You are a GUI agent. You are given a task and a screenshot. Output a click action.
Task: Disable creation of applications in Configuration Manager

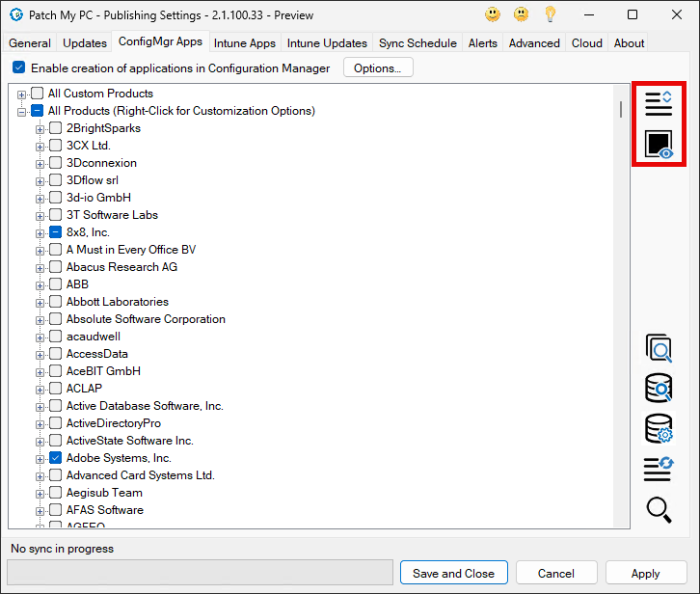pyautogui.click(x=19, y=68)
